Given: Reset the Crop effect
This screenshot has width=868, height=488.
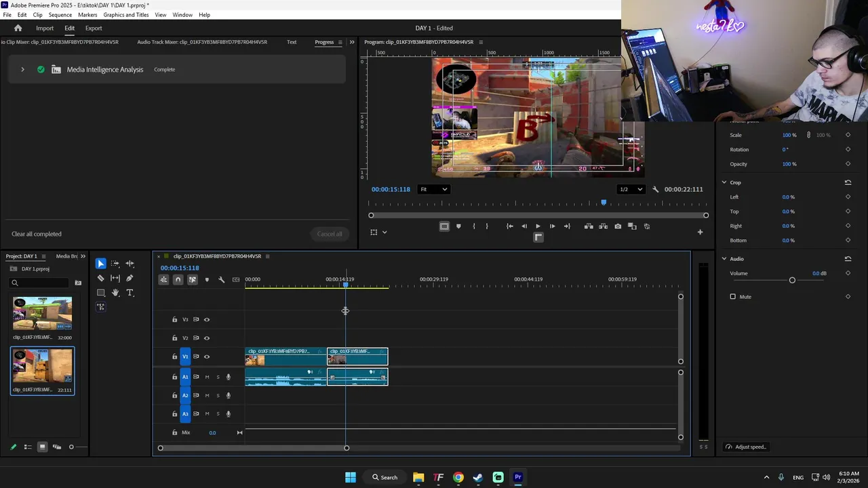Looking at the screenshot, I should [848, 182].
